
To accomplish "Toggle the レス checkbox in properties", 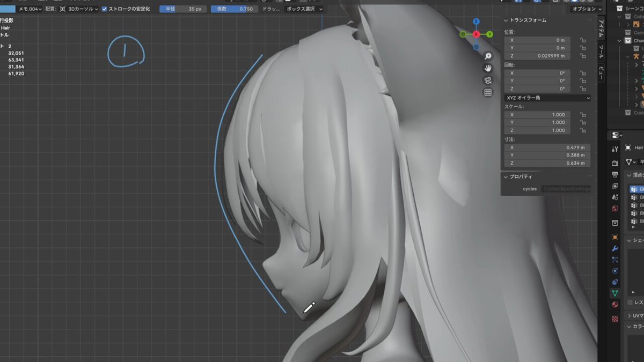I will (630, 302).
